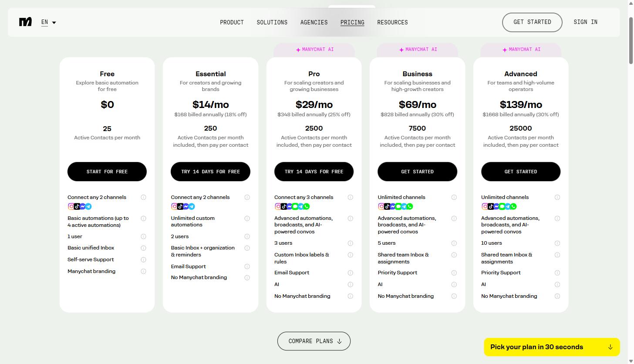Screen dimensions: 634x364
Task: Open Self-serve Support info tooltip
Action: point(143,260)
